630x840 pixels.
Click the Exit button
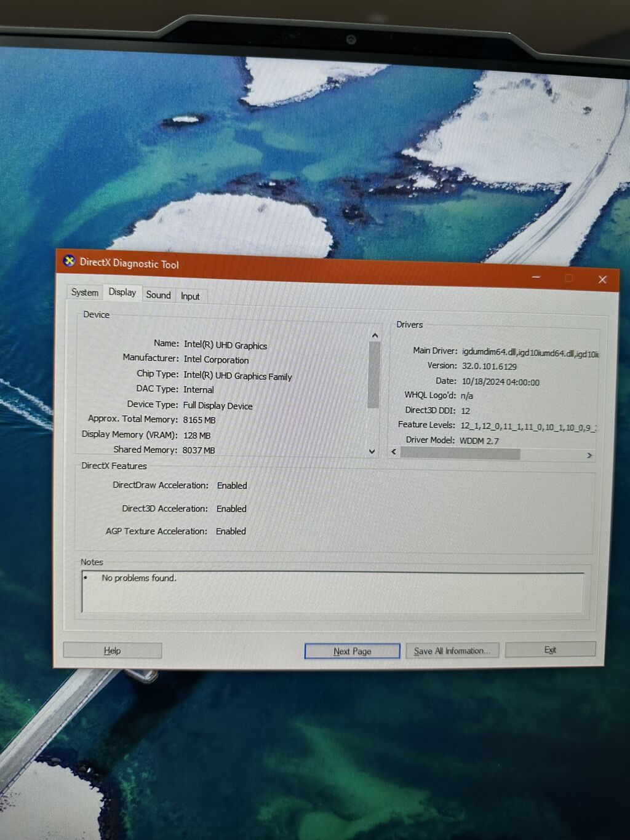pyautogui.click(x=550, y=650)
